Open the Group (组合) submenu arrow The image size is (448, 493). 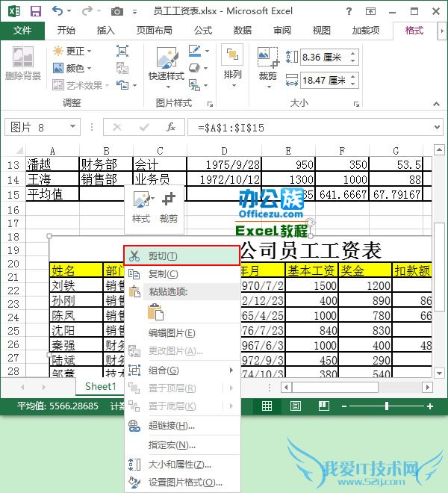(x=231, y=370)
